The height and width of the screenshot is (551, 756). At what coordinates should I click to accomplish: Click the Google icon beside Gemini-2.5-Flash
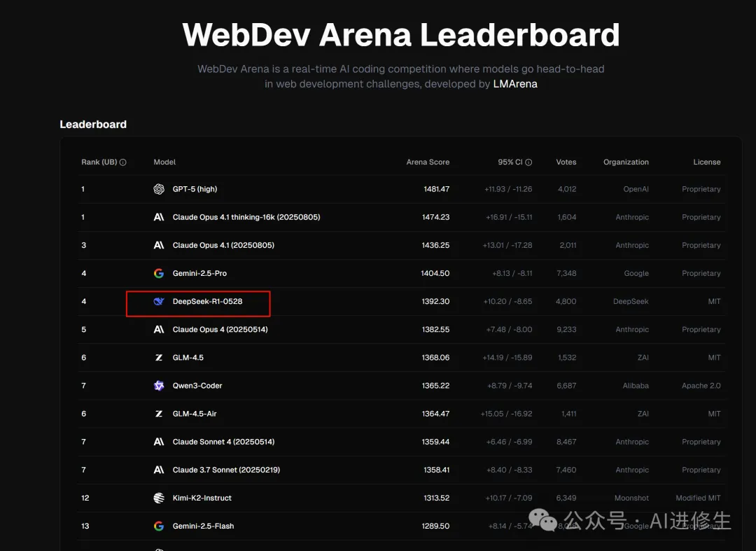click(159, 526)
